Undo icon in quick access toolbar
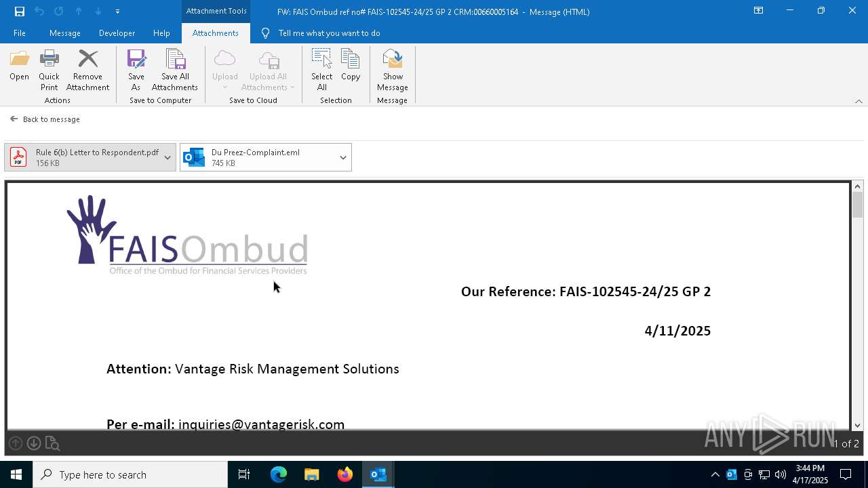868x488 pixels. click(39, 12)
